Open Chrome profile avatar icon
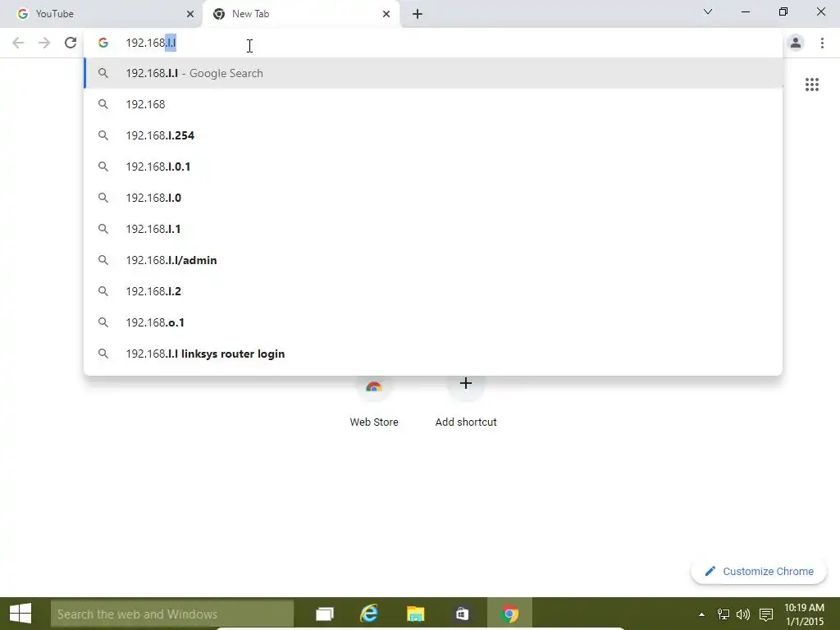The width and height of the screenshot is (840, 630). point(796,43)
